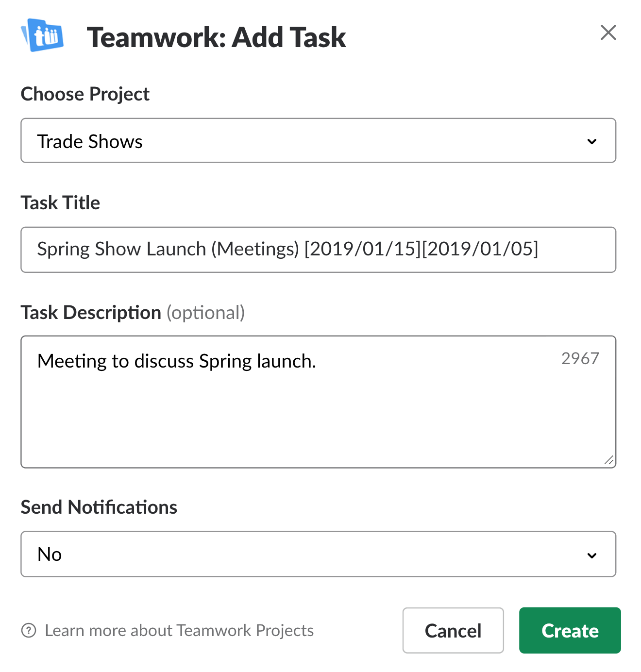The image size is (641, 672).
Task: Open the Choose Project dropdown
Action: [x=318, y=140]
